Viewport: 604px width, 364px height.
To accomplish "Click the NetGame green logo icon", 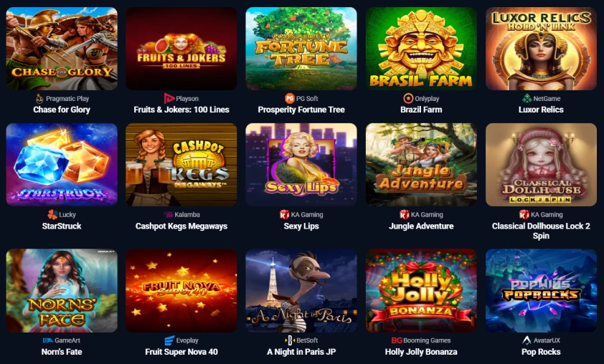I will [x=527, y=98].
